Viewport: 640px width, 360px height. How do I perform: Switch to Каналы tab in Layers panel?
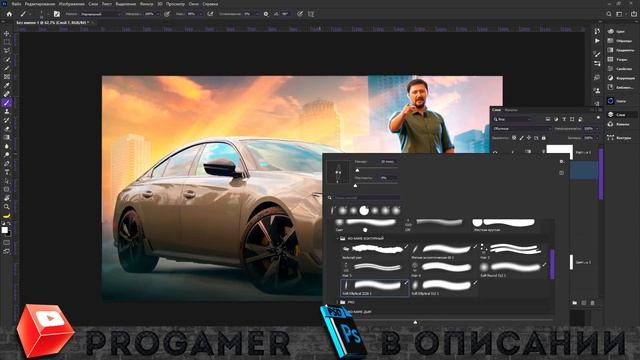tap(511, 110)
